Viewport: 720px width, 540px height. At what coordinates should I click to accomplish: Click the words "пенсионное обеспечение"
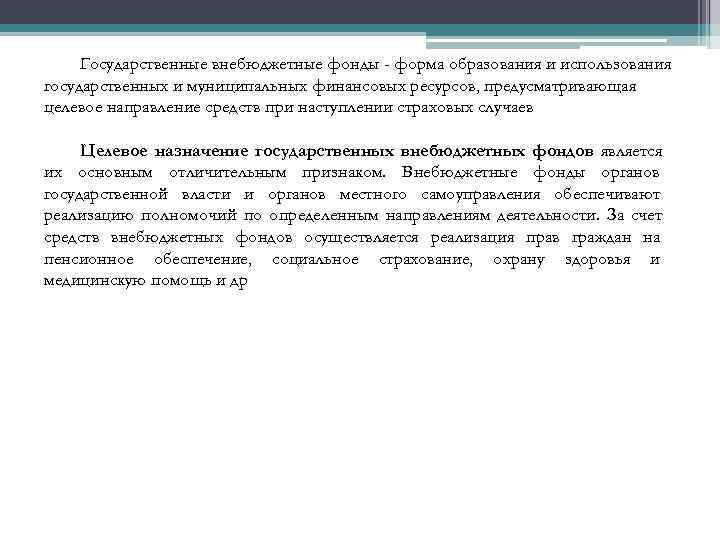pyautogui.click(x=147, y=260)
